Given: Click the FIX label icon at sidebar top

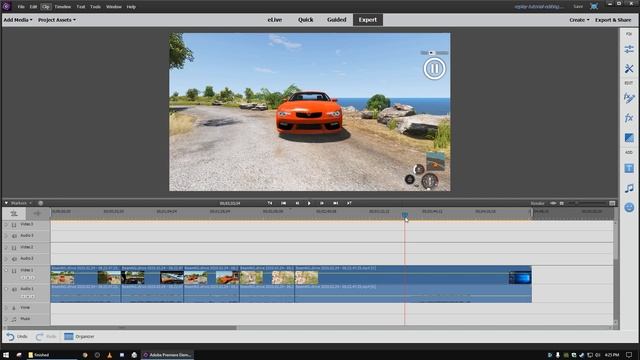Looking at the screenshot, I should pyautogui.click(x=629, y=34).
